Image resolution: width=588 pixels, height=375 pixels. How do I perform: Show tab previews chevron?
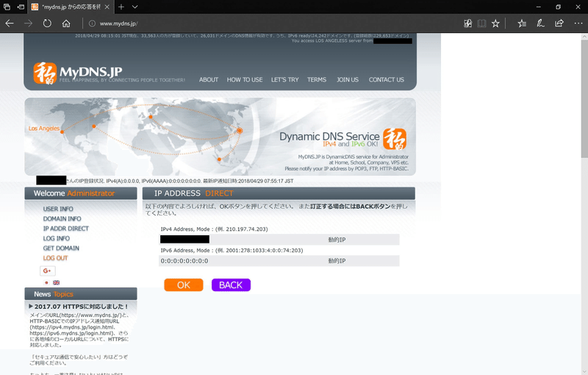pos(135,7)
